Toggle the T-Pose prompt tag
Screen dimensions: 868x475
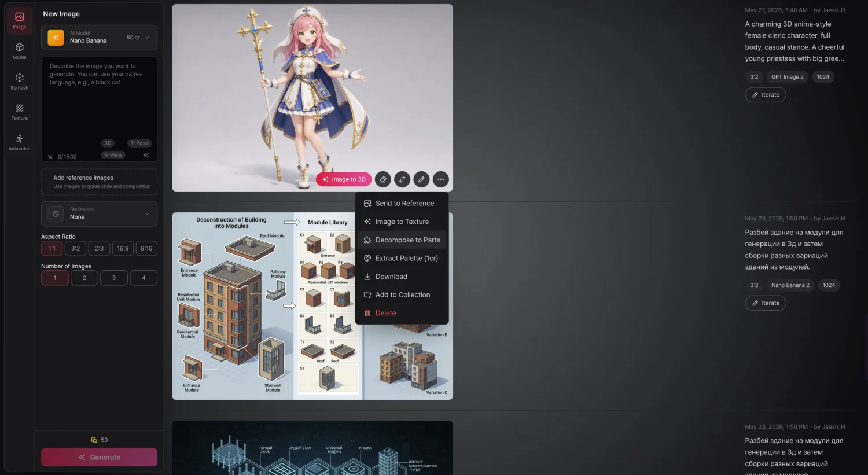pyautogui.click(x=139, y=143)
